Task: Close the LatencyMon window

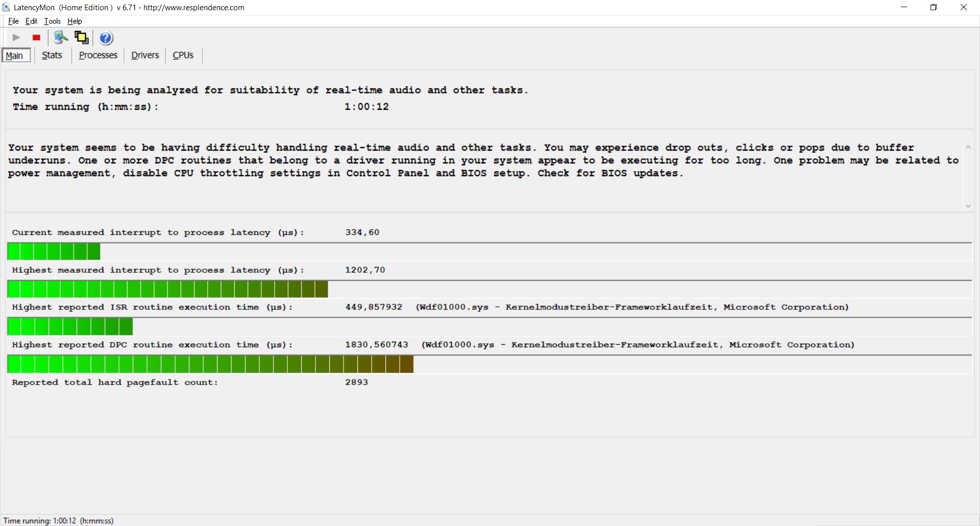Action: pos(964,7)
